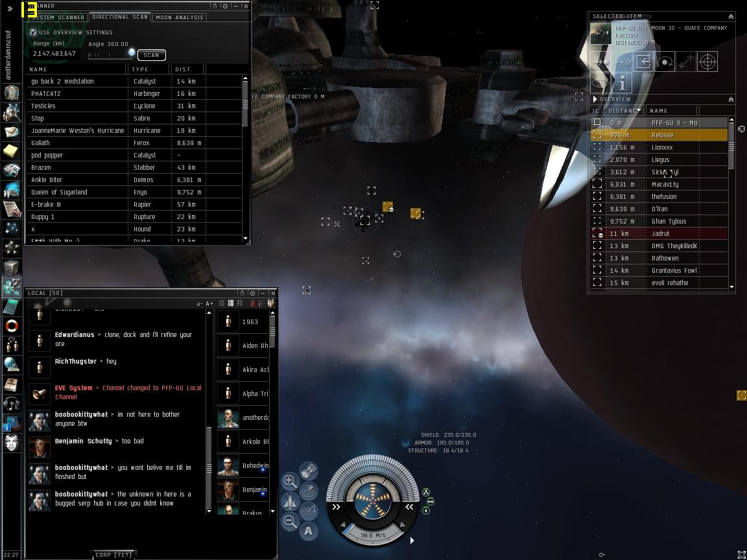Open the Wallet icon
747x560 pixels.
pos(12,287)
